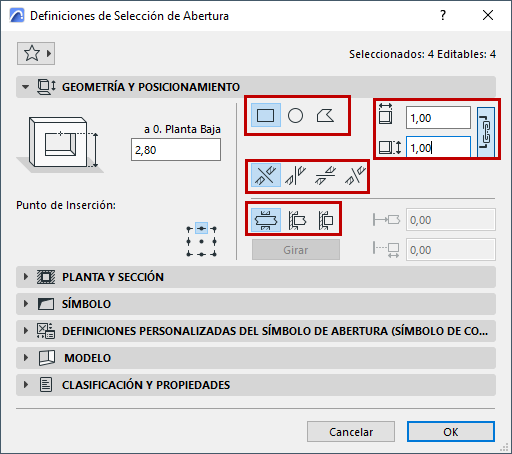This screenshot has width=512, height=454.
Task: Click the Geometría y Posicionamiento panel icon
Action: coord(46,87)
